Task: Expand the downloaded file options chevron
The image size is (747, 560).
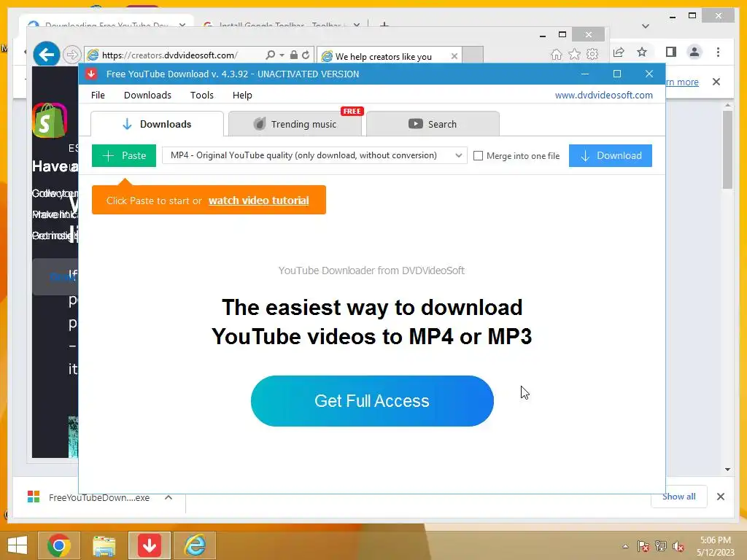Action: [169, 497]
